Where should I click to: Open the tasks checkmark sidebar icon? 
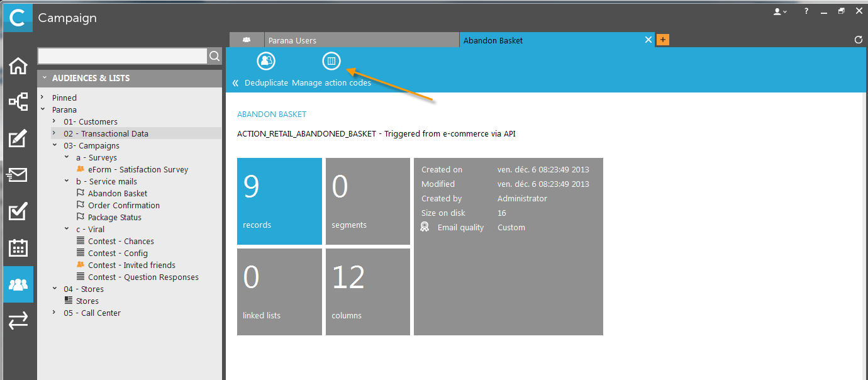pyautogui.click(x=18, y=211)
